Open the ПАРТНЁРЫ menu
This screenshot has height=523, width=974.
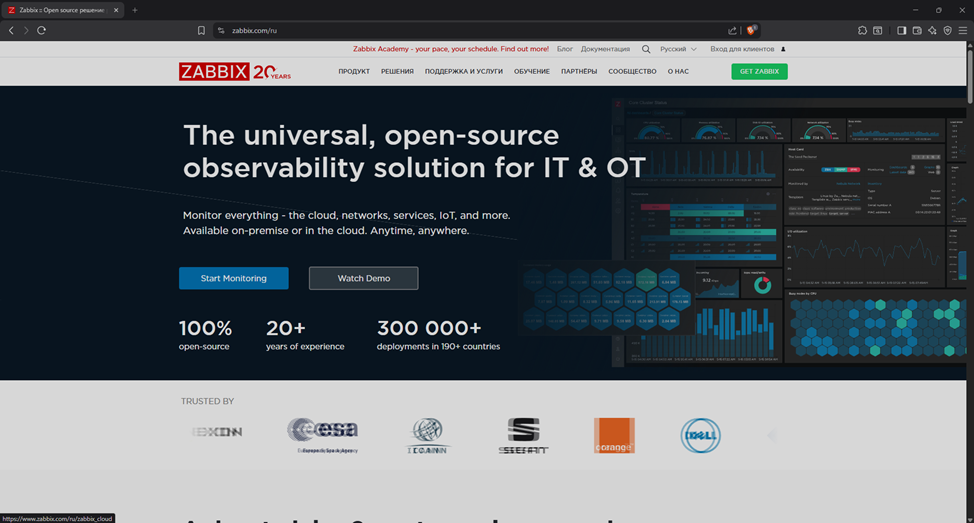(x=579, y=71)
